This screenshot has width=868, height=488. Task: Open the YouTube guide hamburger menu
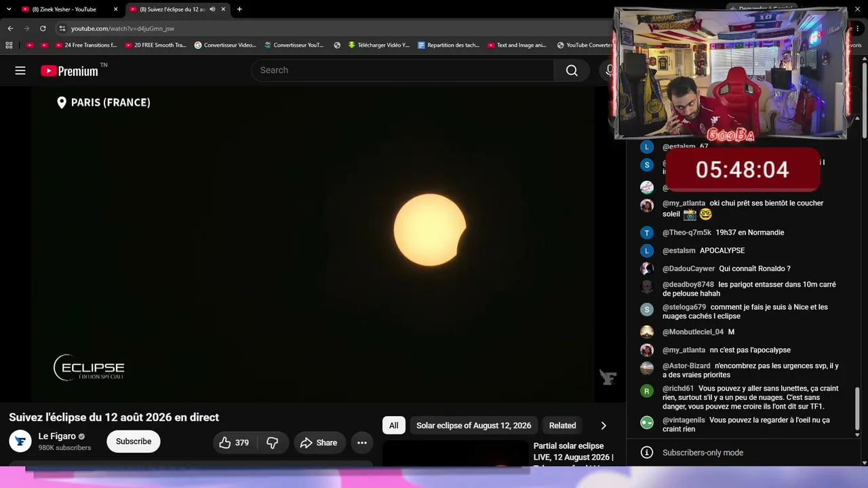click(20, 70)
